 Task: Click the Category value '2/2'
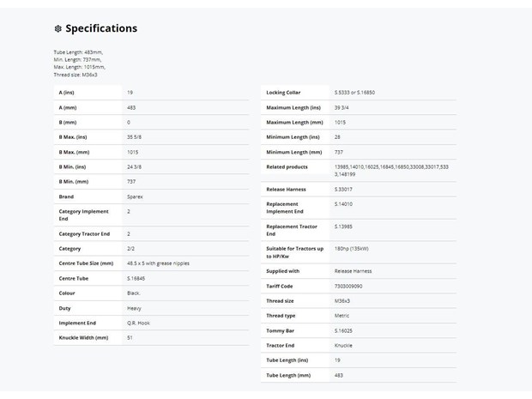(x=131, y=249)
